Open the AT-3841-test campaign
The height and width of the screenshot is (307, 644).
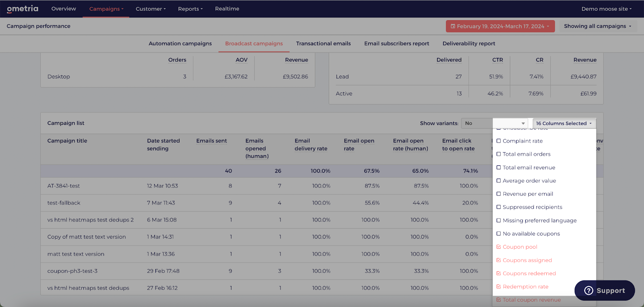(64, 186)
